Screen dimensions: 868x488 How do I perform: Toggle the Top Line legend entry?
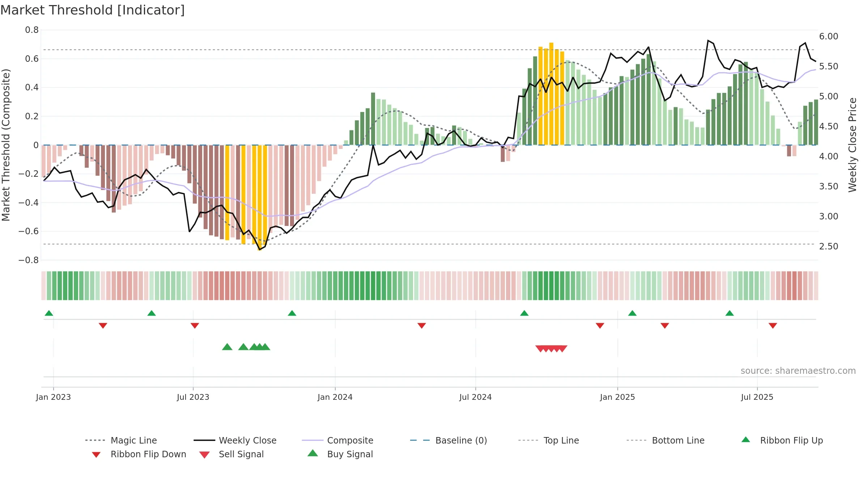coord(549,440)
